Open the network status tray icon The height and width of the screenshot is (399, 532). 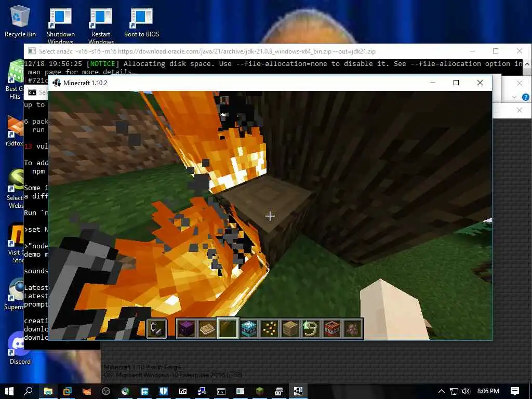[x=454, y=391]
